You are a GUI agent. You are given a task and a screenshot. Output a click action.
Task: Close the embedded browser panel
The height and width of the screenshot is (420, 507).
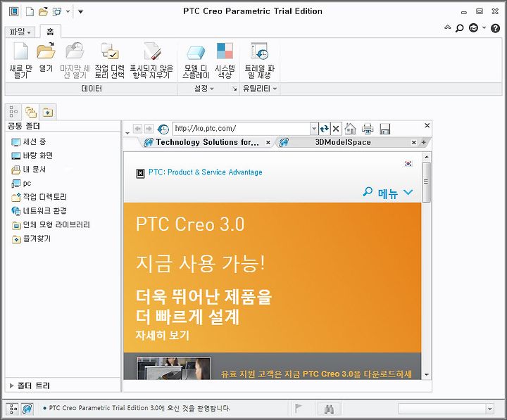[427, 125]
